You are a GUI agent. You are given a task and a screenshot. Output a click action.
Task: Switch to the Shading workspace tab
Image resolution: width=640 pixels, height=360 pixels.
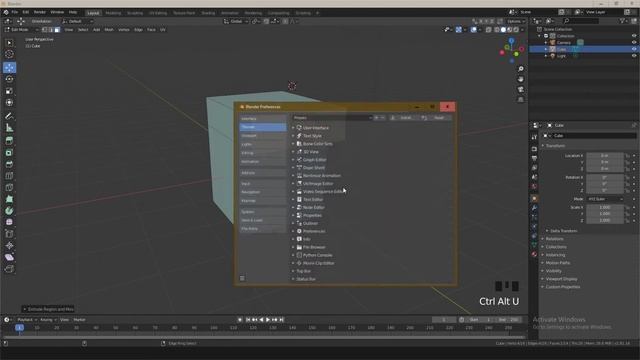pos(208,13)
